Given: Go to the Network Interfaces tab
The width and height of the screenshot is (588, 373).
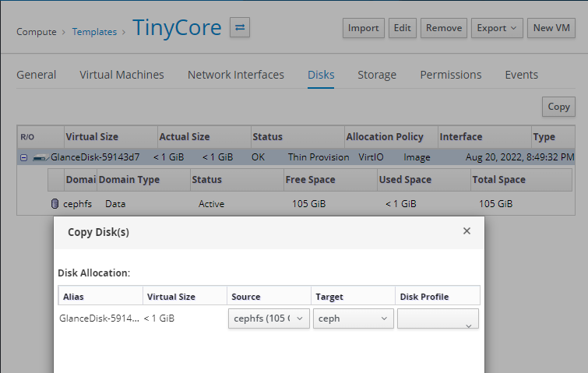Looking at the screenshot, I should pyautogui.click(x=235, y=75).
